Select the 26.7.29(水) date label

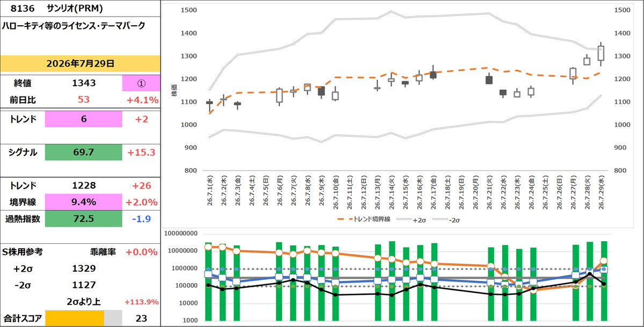coord(602,192)
